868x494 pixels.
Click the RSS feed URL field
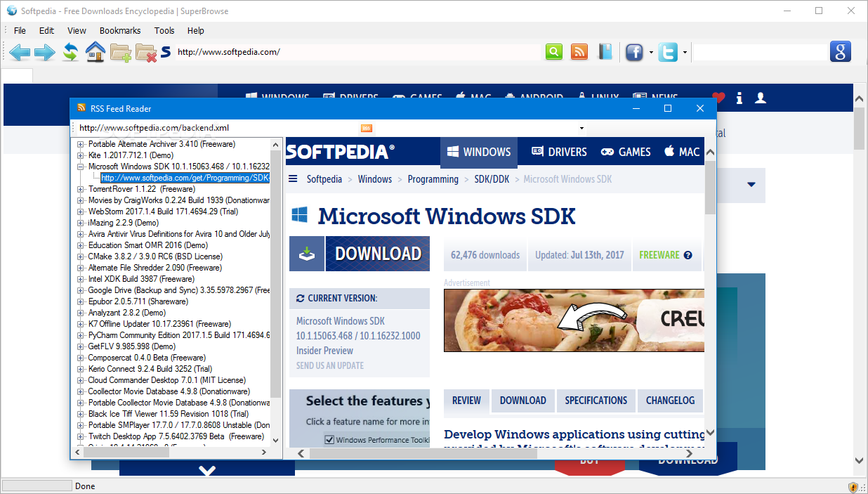click(218, 128)
